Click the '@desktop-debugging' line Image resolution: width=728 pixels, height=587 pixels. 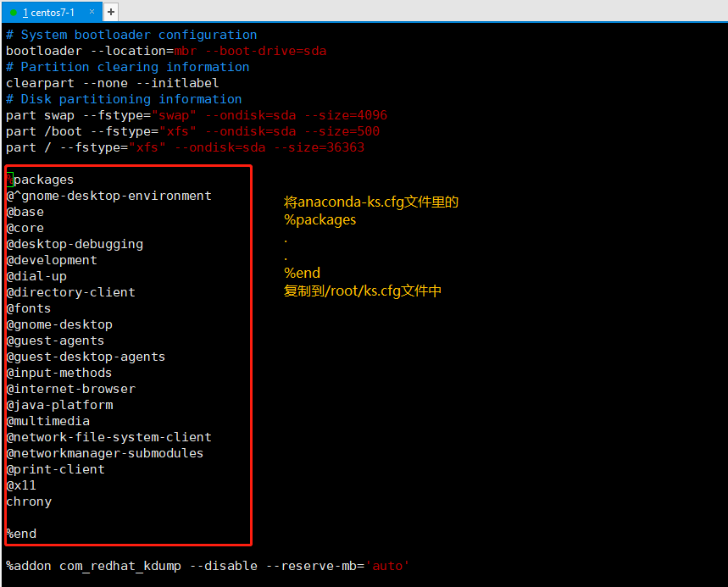click(x=75, y=244)
